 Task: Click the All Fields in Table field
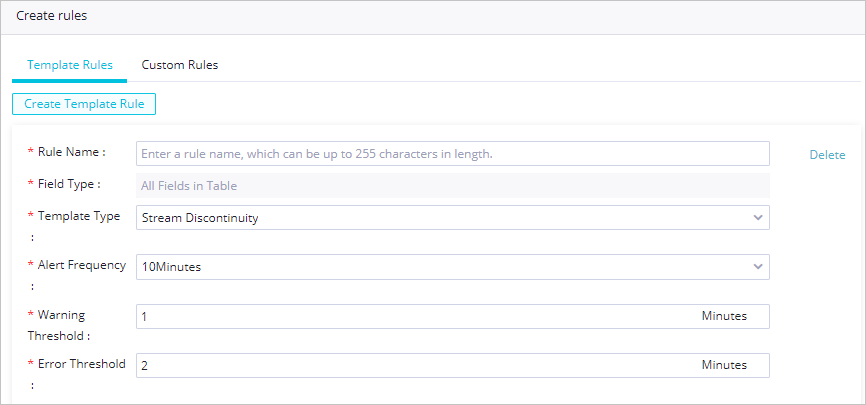tap(452, 185)
